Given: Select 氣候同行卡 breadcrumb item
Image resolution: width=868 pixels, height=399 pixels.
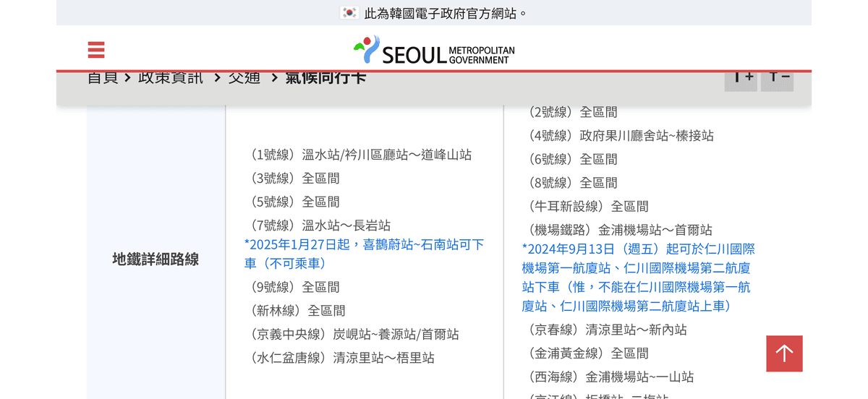Looking at the screenshot, I should point(325,77).
